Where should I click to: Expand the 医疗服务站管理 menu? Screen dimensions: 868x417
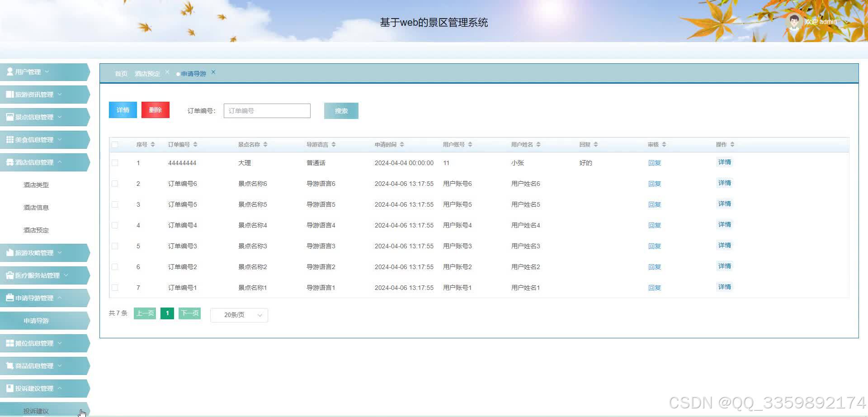tap(44, 275)
